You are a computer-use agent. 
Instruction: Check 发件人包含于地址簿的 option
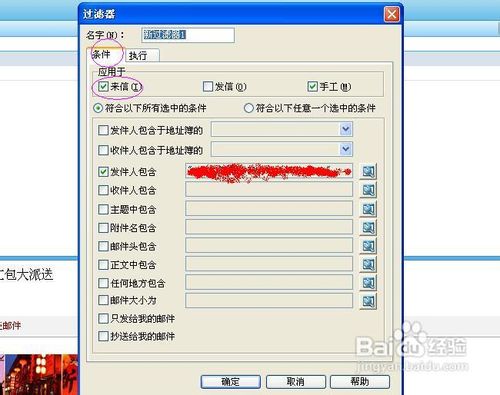[x=103, y=130]
